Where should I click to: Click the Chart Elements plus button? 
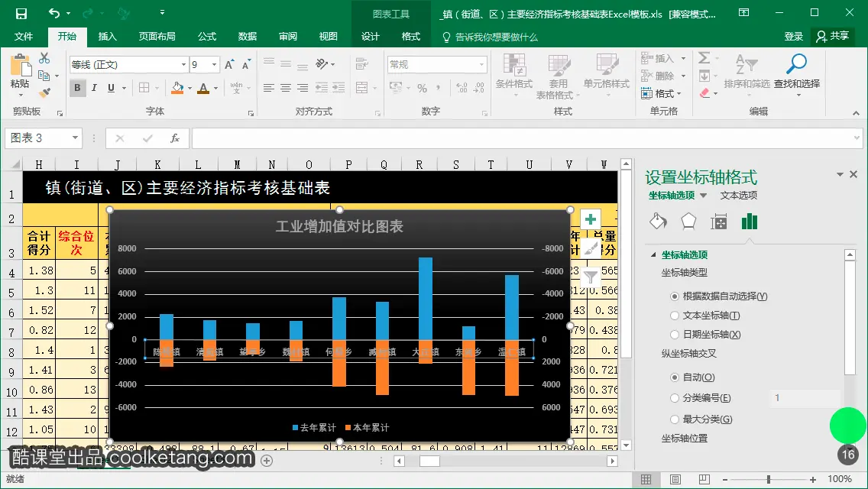591,219
